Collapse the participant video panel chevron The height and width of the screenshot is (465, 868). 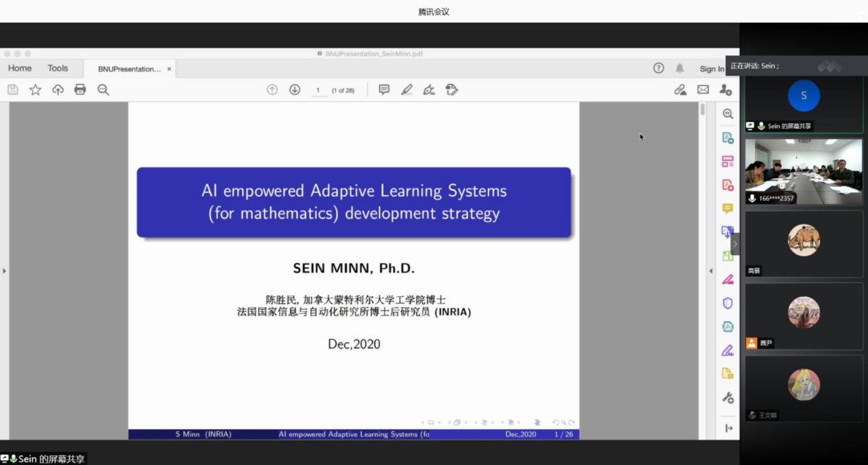(x=735, y=244)
